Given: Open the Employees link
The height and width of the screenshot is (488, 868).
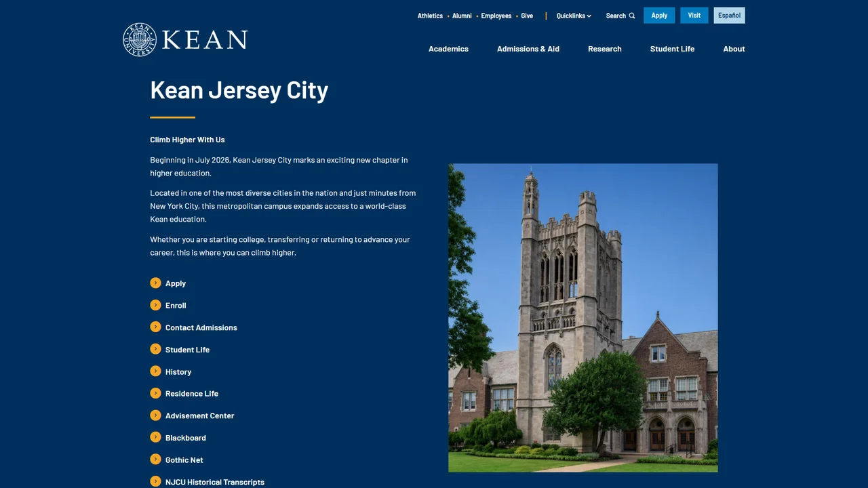Looking at the screenshot, I should pos(496,16).
